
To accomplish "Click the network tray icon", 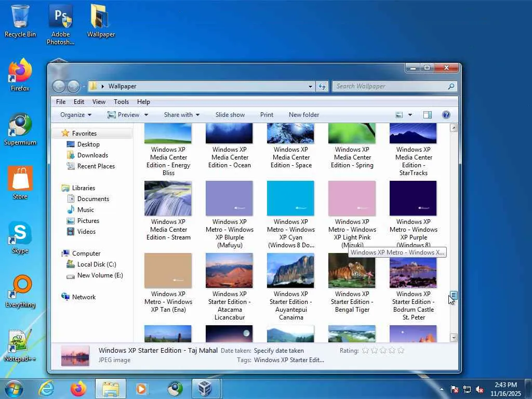I will pyautogui.click(x=467, y=390).
